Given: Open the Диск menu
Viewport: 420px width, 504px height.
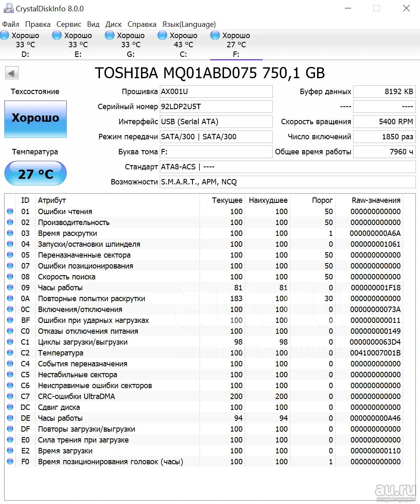Looking at the screenshot, I should (113, 24).
